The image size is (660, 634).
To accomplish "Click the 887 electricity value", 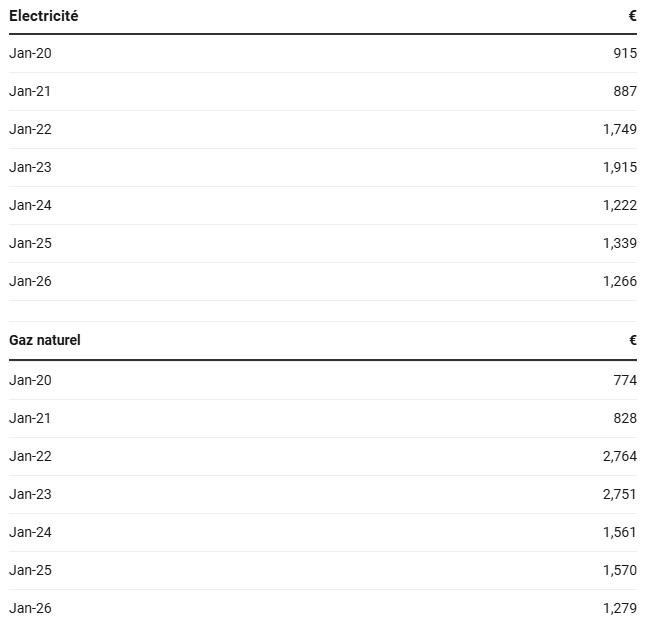I will (x=625, y=91).
